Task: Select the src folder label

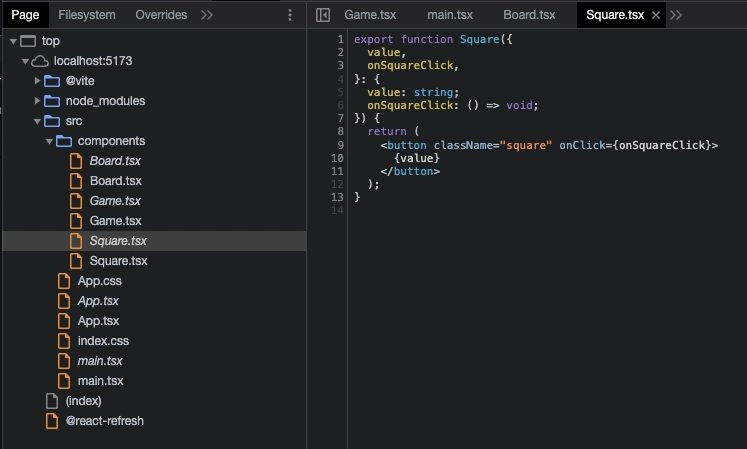Action: [x=74, y=121]
